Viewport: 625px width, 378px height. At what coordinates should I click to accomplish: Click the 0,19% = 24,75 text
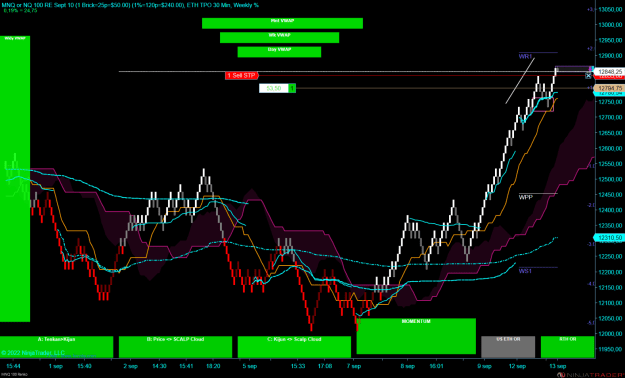coord(20,11)
